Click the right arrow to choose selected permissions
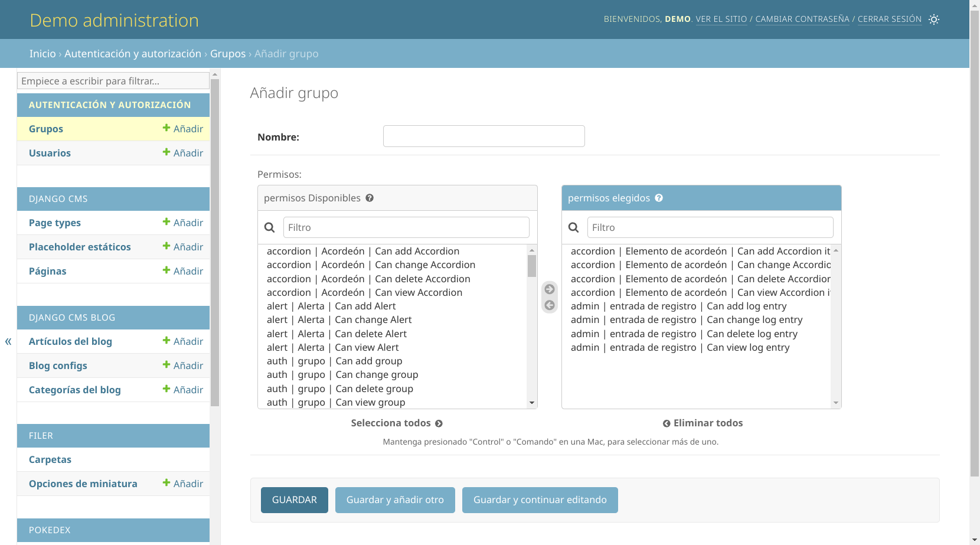The width and height of the screenshot is (980, 545). (x=550, y=289)
